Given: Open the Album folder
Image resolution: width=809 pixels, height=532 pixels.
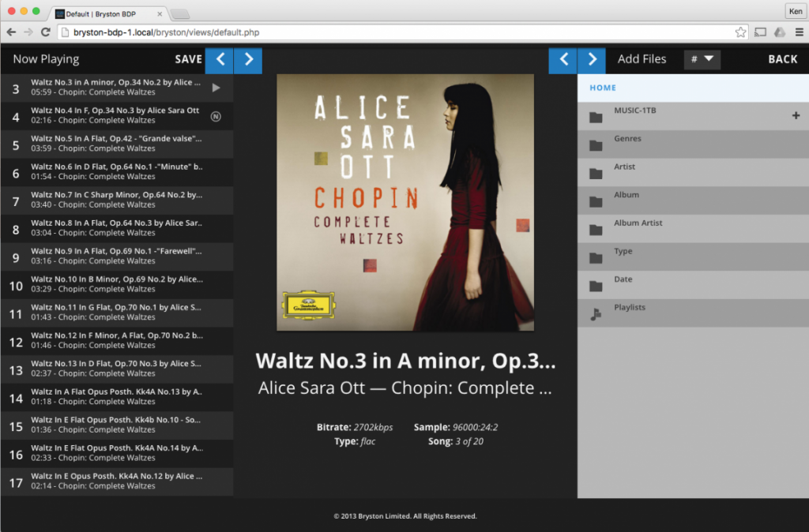Looking at the screenshot, I should (x=693, y=200).
